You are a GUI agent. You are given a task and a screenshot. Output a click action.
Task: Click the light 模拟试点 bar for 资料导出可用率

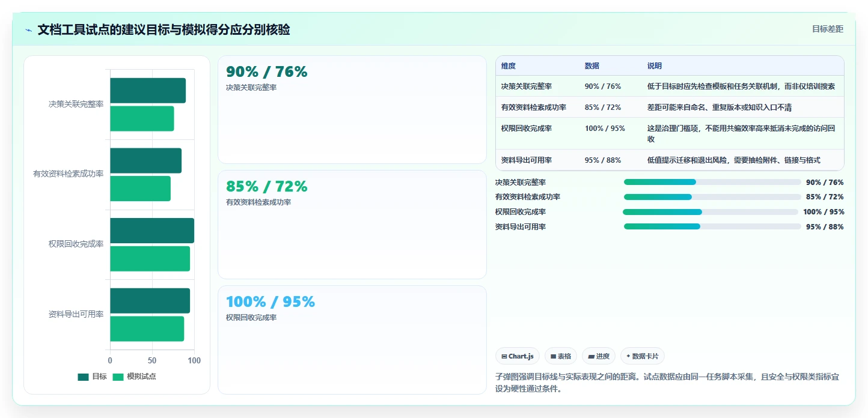click(147, 329)
